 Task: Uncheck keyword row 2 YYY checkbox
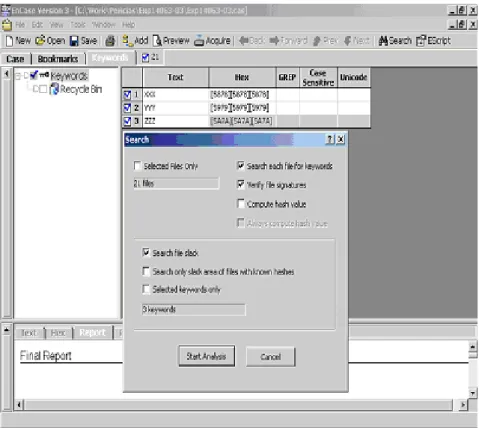127,108
